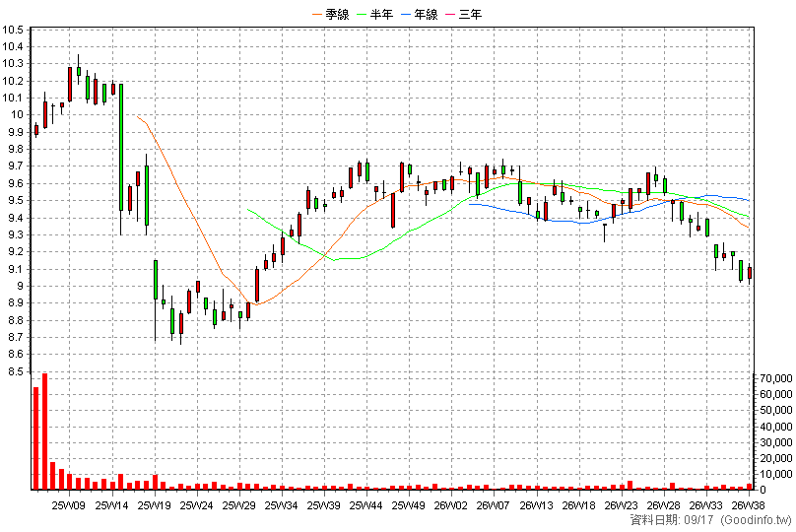This screenshot has width=796, height=532.
Task: Click the 0 volume axis label
Action: pyautogui.click(x=763, y=490)
